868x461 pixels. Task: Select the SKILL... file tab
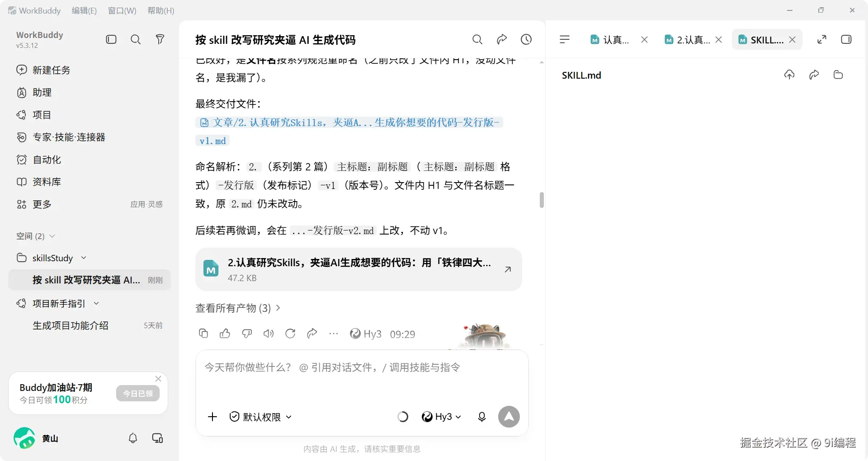pos(761,40)
